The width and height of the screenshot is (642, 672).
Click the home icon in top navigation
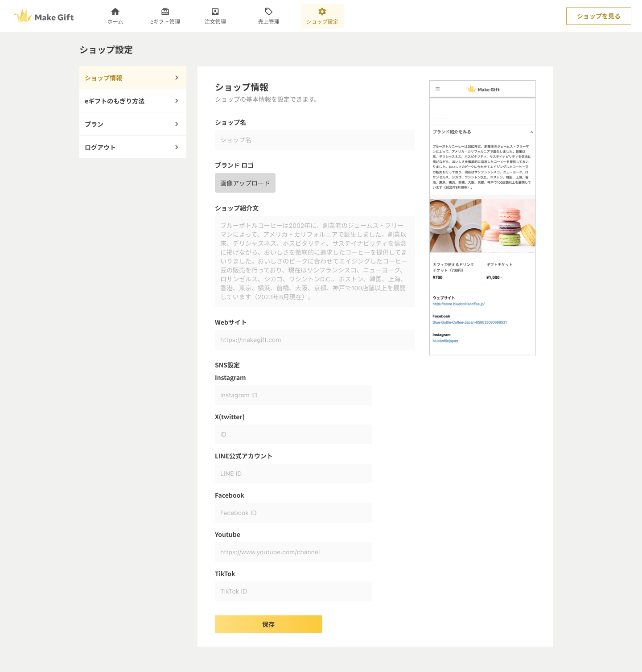tap(115, 12)
